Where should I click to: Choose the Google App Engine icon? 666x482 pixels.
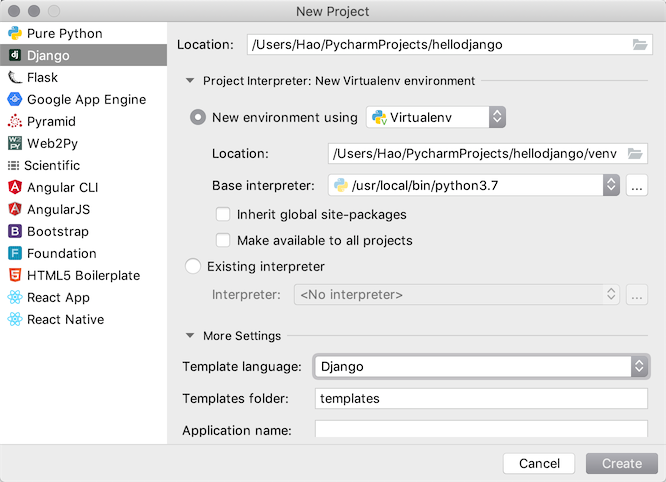(15, 99)
